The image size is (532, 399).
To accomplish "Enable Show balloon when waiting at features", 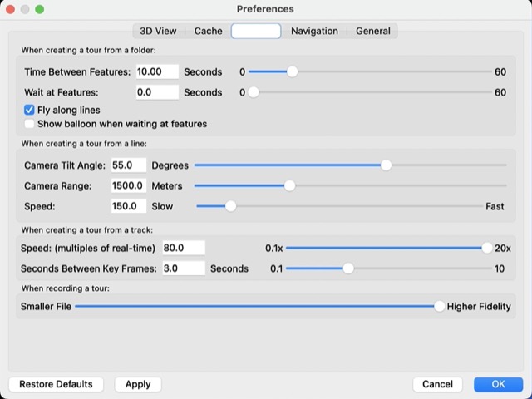I will 30,124.
